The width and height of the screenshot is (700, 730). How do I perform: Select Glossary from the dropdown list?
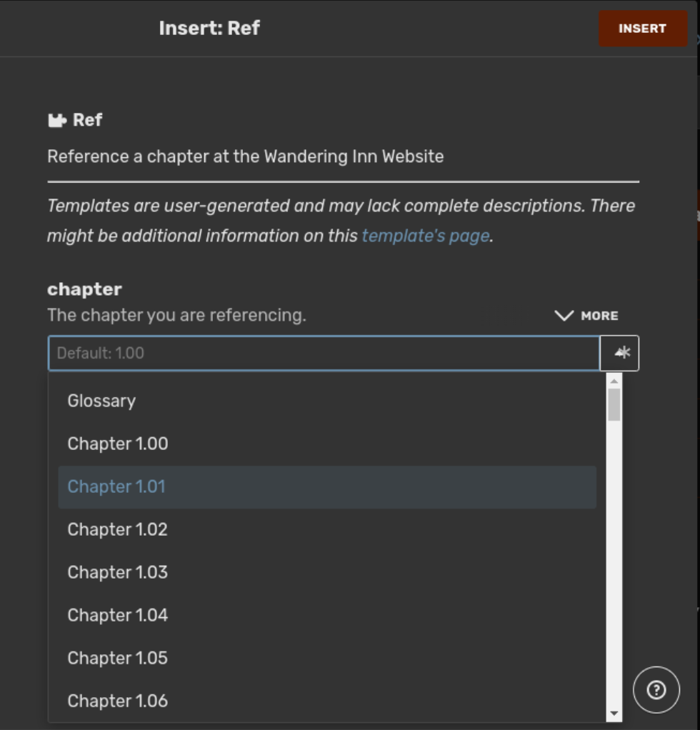pos(101,401)
